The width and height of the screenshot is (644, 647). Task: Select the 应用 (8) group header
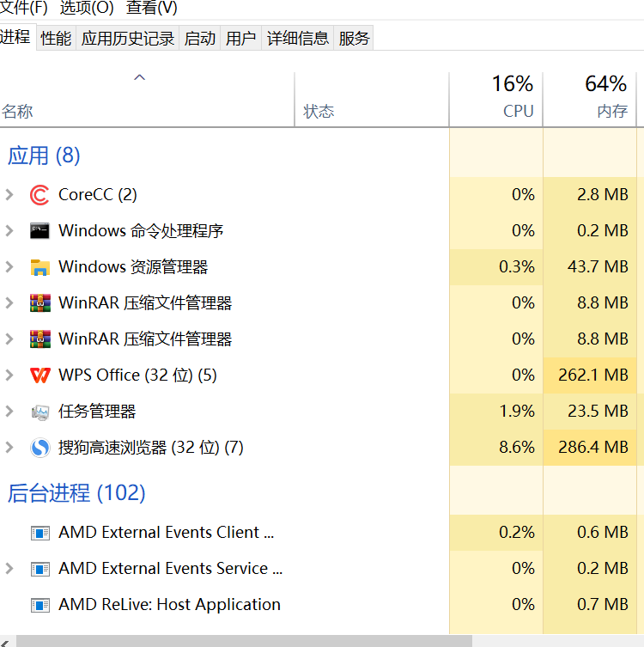click(44, 156)
